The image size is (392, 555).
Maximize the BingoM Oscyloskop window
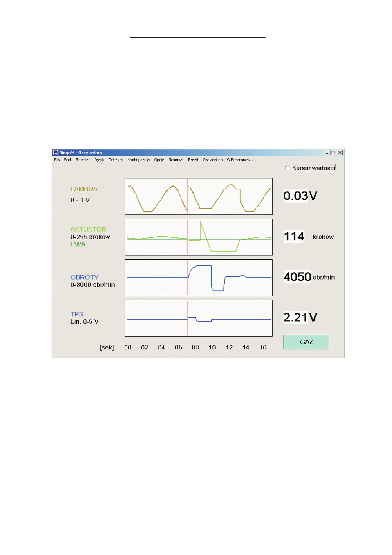pos(334,152)
